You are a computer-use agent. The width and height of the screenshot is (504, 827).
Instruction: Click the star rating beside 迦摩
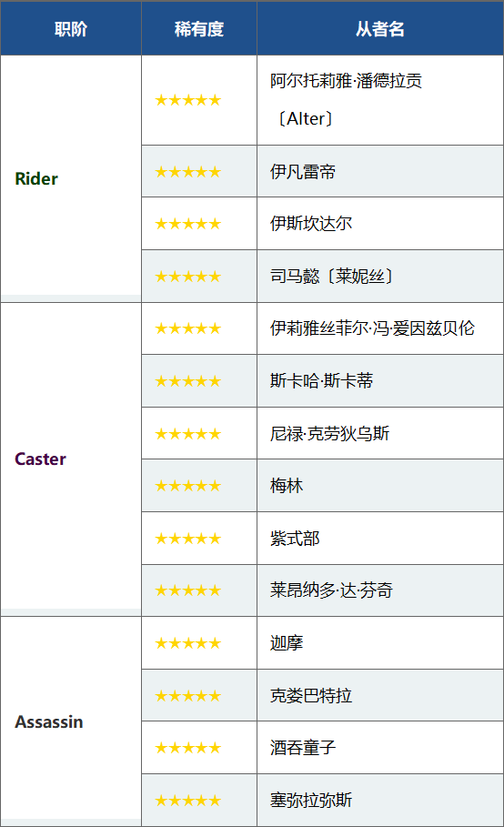pyautogui.click(x=187, y=643)
